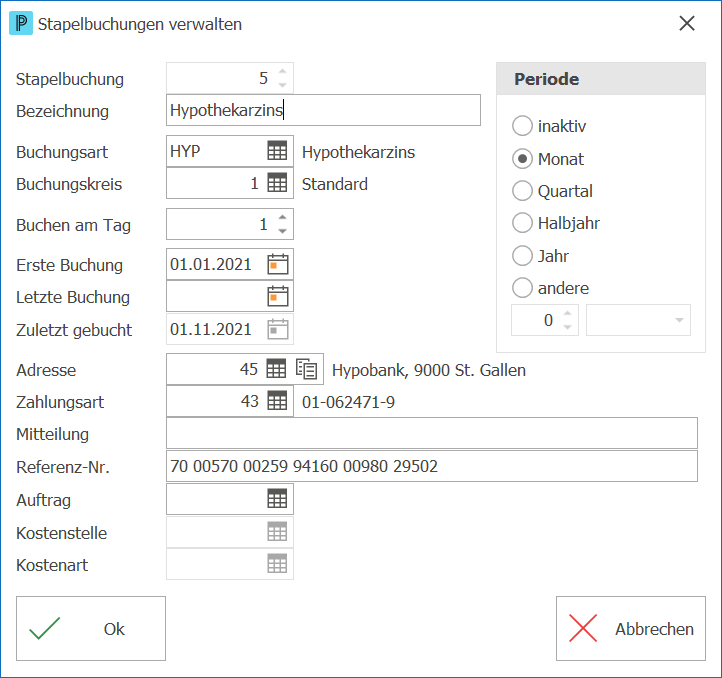The image size is (722, 678).
Task: Select the andere period option
Action: click(x=550, y=288)
